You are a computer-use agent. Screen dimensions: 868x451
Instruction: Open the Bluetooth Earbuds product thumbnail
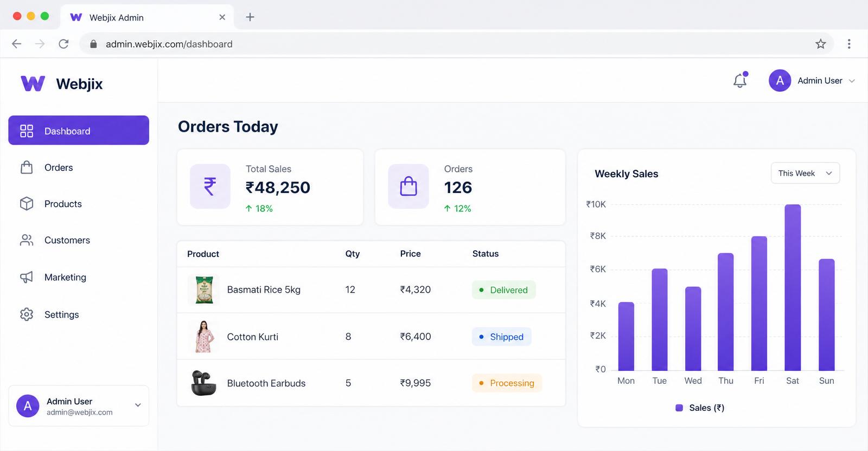pyautogui.click(x=203, y=383)
